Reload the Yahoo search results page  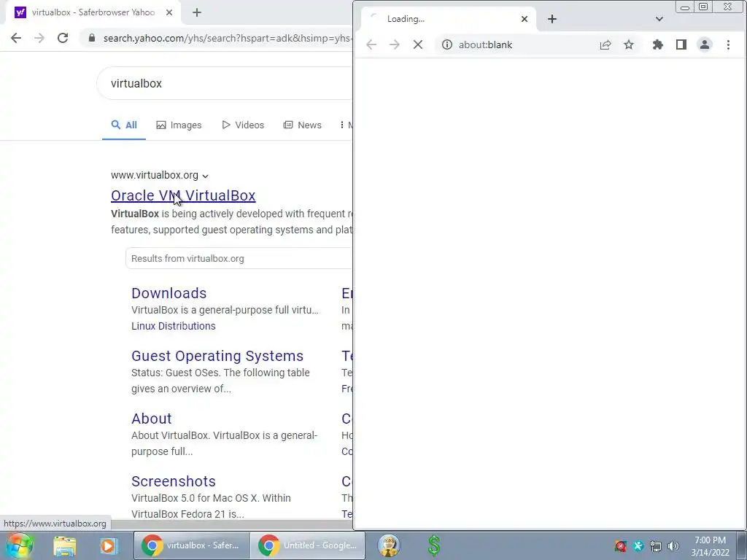(x=63, y=38)
